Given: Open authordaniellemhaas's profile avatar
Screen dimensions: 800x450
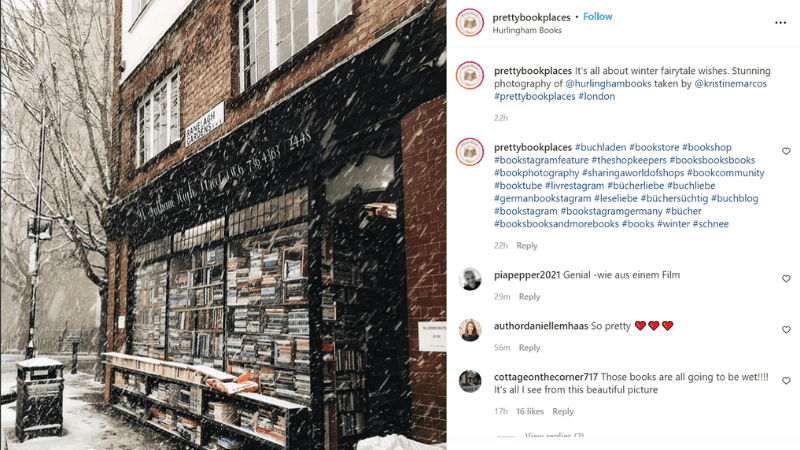Looking at the screenshot, I should pos(469,330).
